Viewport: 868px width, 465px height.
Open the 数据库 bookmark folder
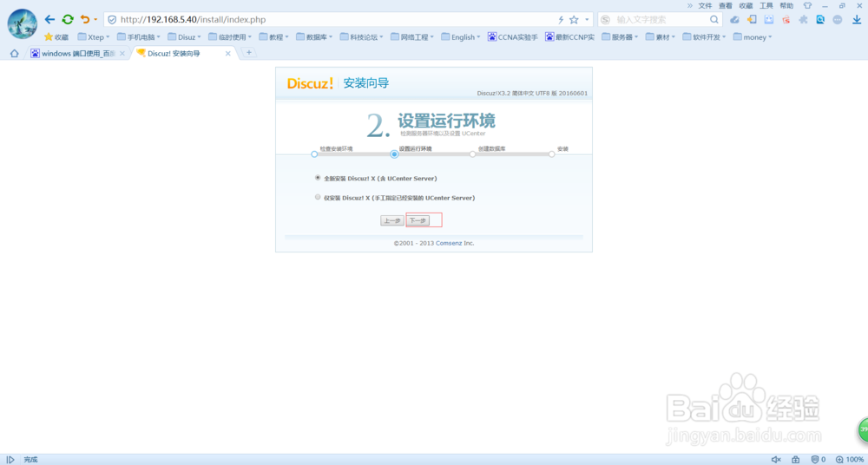click(x=314, y=37)
